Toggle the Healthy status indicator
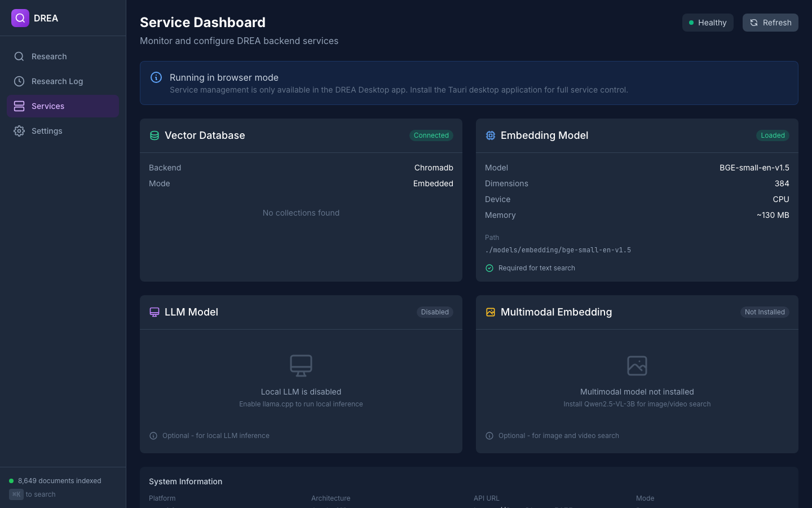Screen dimensions: 812x508 coord(708,23)
